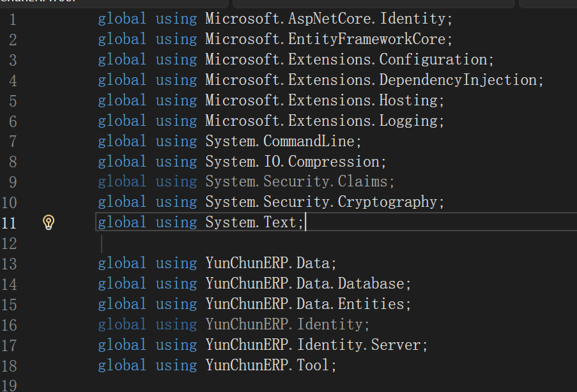Click the System.Text namespace on line 11
The image size is (577, 392).
pyautogui.click(x=254, y=223)
